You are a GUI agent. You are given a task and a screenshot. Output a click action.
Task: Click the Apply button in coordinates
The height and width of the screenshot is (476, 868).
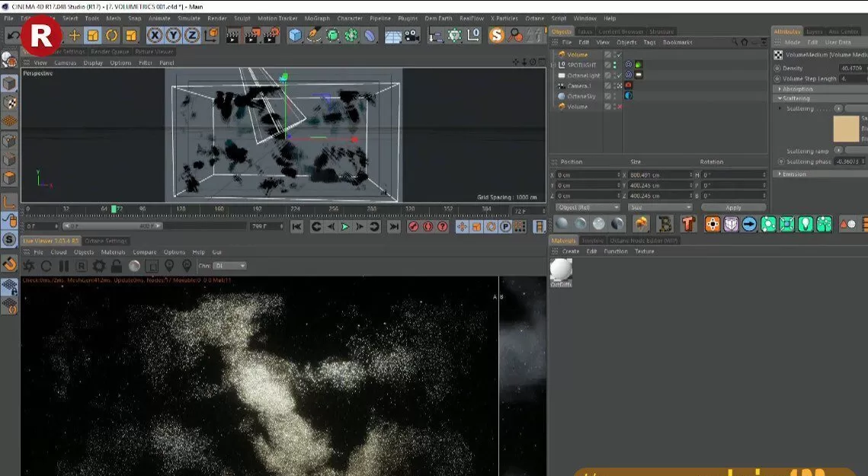tap(732, 207)
